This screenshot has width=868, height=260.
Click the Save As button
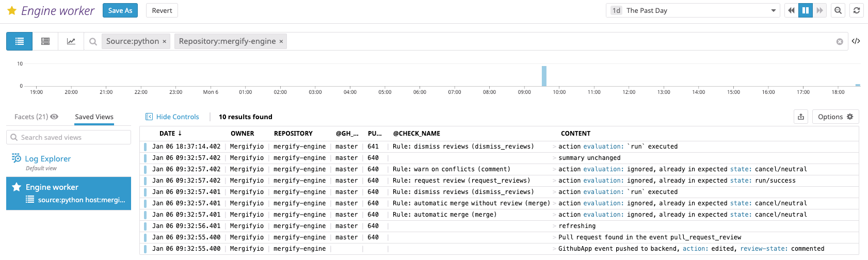click(120, 10)
